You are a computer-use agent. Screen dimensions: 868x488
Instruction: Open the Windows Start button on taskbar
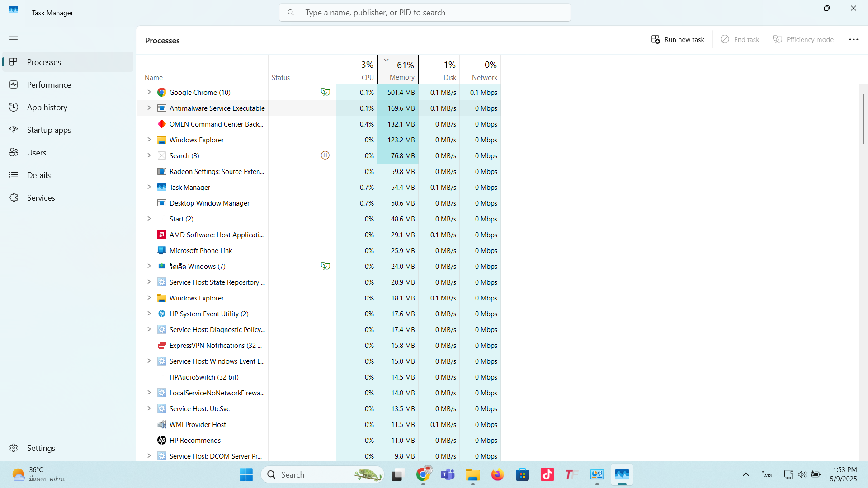click(x=246, y=474)
